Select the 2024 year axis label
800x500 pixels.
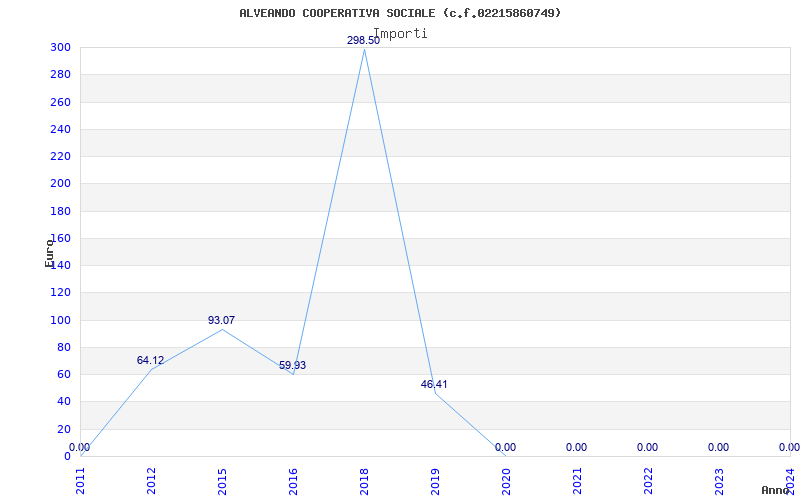(x=790, y=481)
